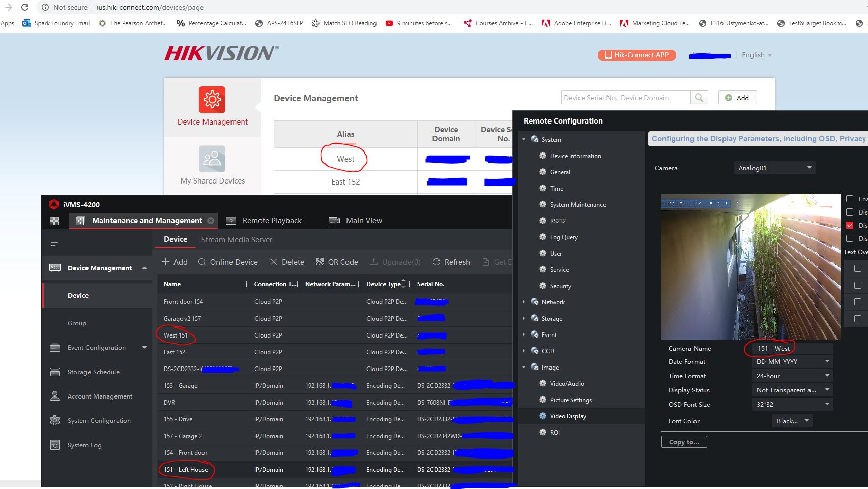
Task: Open the Font Color dropdown
Action: tap(792, 421)
